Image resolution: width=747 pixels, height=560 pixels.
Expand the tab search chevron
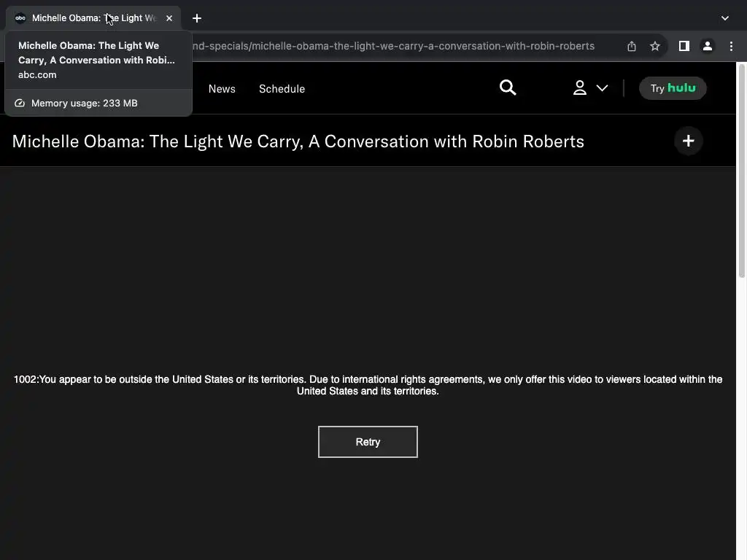click(724, 18)
